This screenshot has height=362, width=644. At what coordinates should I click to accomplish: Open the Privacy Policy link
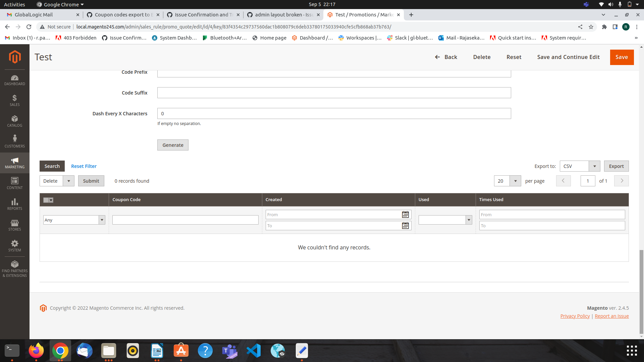click(575, 316)
